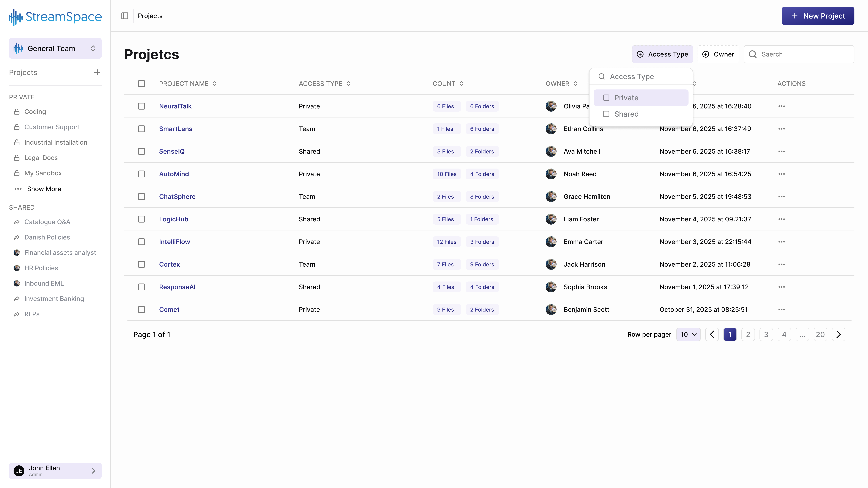The image size is (868, 488).
Task: Select the Comet row checkbox
Action: [x=141, y=309]
